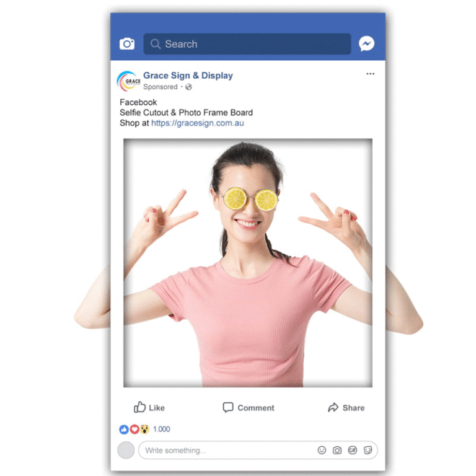Add a GIF to the comment

(353, 450)
